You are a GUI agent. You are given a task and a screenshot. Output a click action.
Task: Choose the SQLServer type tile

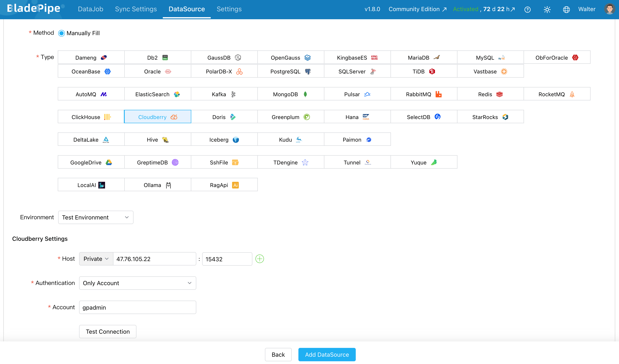click(357, 71)
